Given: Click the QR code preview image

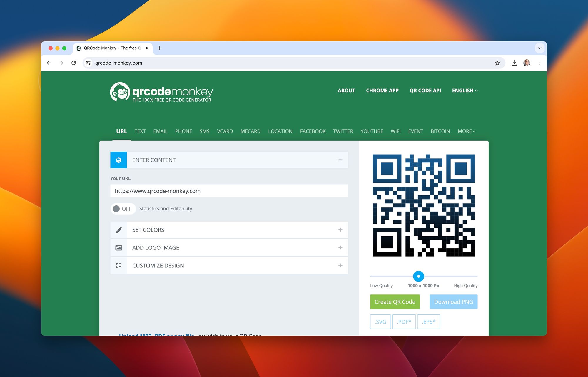Looking at the screenshot, I should tap(424, 205).
